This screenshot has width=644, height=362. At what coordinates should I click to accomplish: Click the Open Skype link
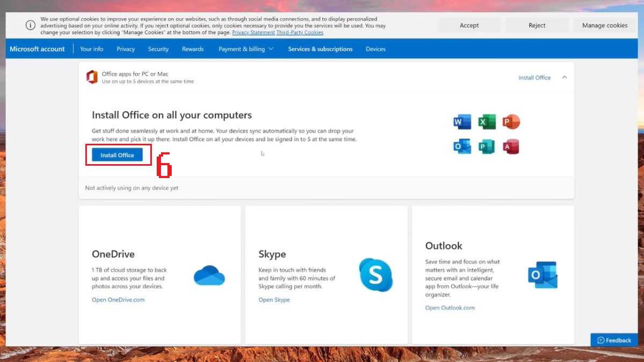click(x=274, y=300)
